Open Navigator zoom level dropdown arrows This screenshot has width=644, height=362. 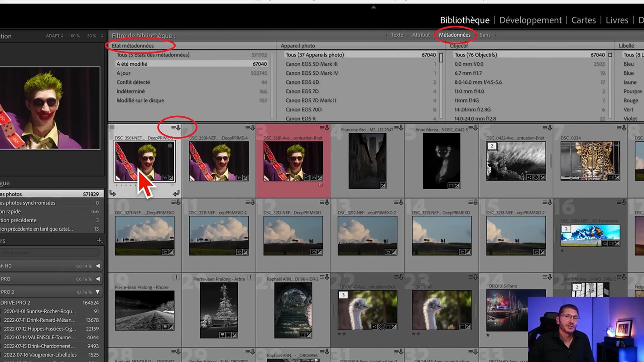101,36
